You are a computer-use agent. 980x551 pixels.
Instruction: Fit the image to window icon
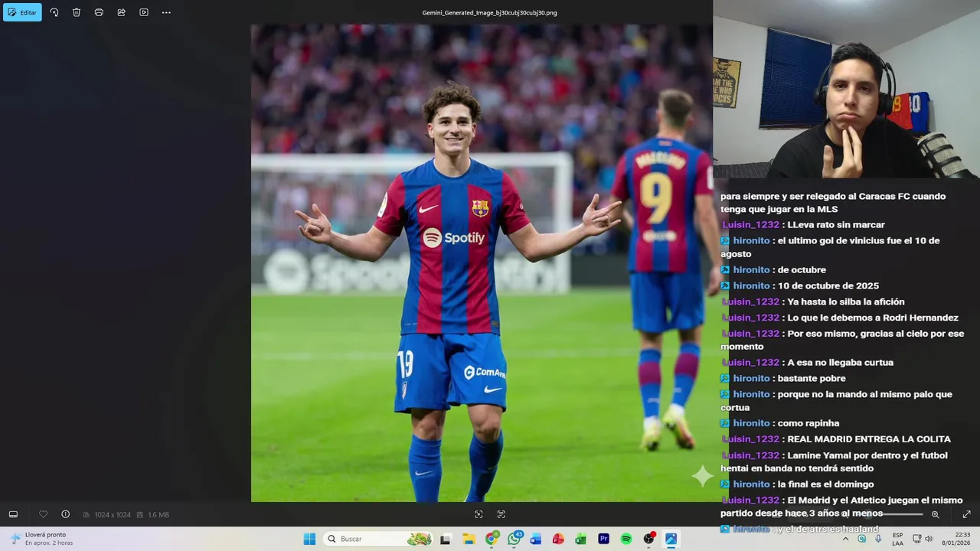479,514
